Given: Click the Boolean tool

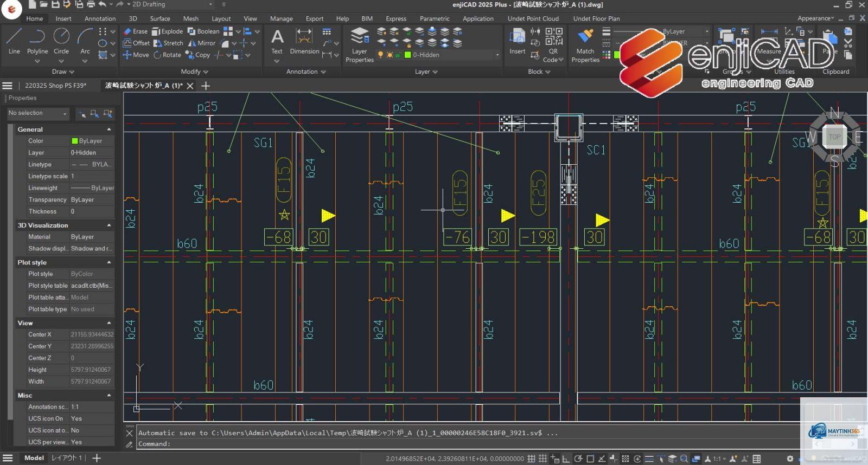Looking at the screenshot, I should click(203, 31).
